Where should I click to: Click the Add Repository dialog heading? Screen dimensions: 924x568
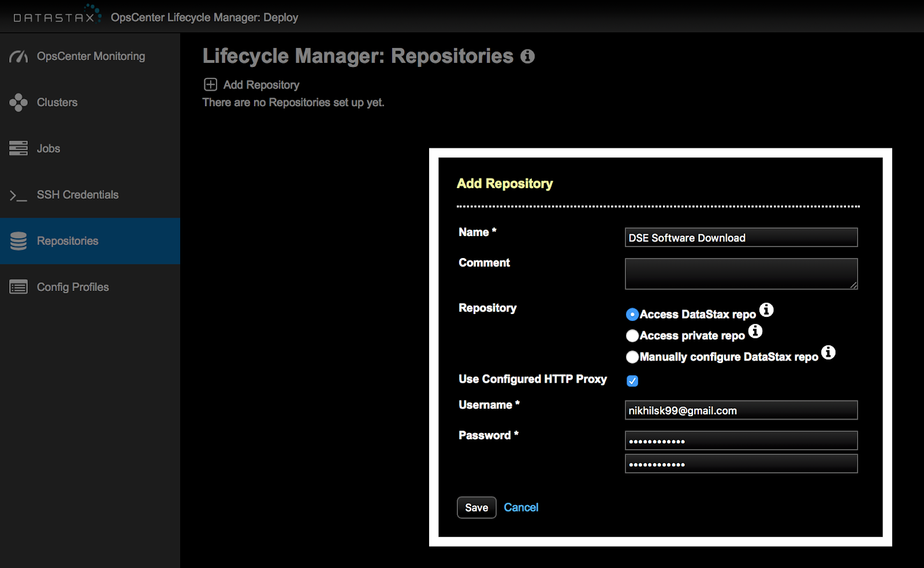coord(505,184)
